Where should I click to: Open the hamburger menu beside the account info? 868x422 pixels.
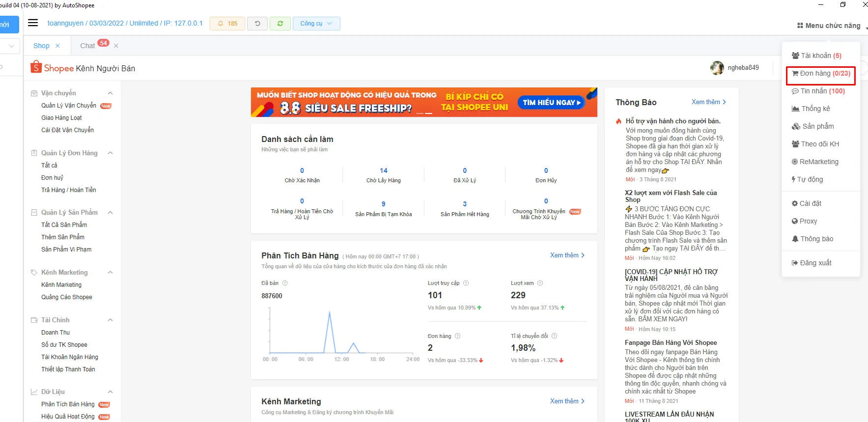pyautogui.click(x=33, y=23)
